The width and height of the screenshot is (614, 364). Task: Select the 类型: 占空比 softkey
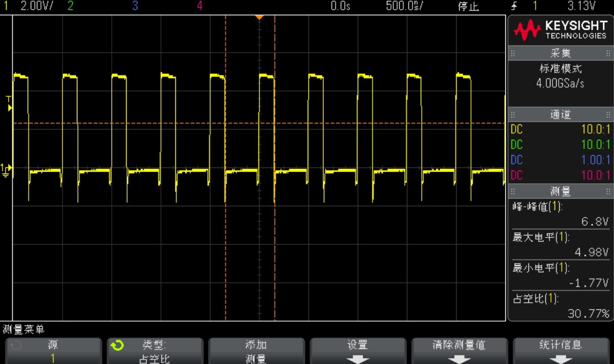(x=155, y=351)
